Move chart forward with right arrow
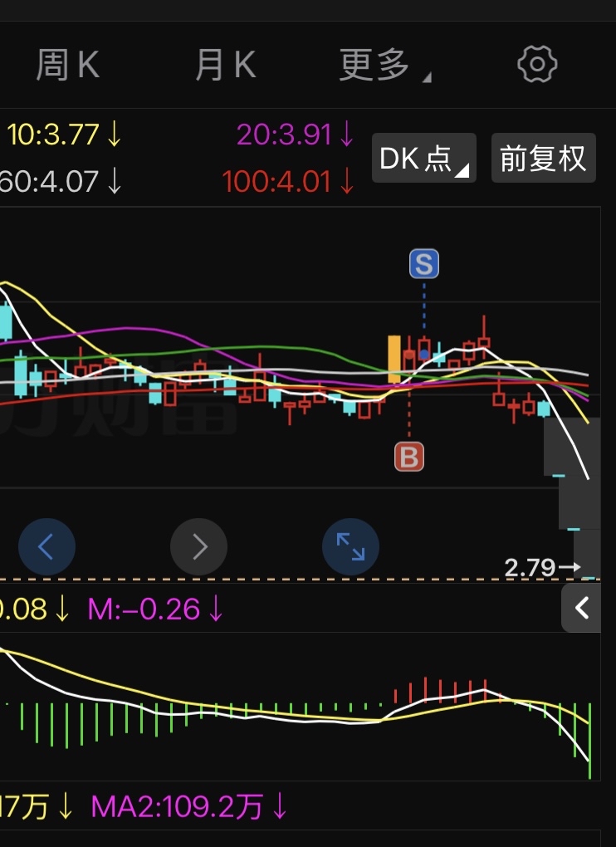Screen dimensions: 616x847 [x=198, y=546]
